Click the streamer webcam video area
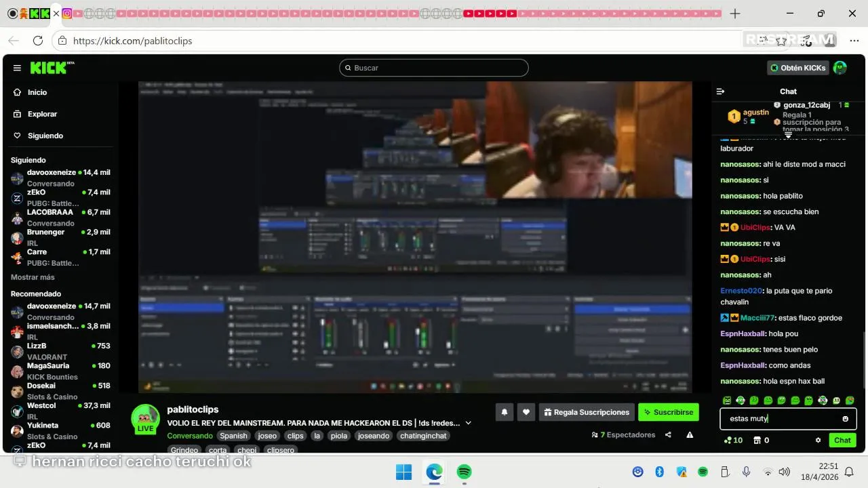Image resolution: width=868 pixels, height=488 pixels. 589,140
